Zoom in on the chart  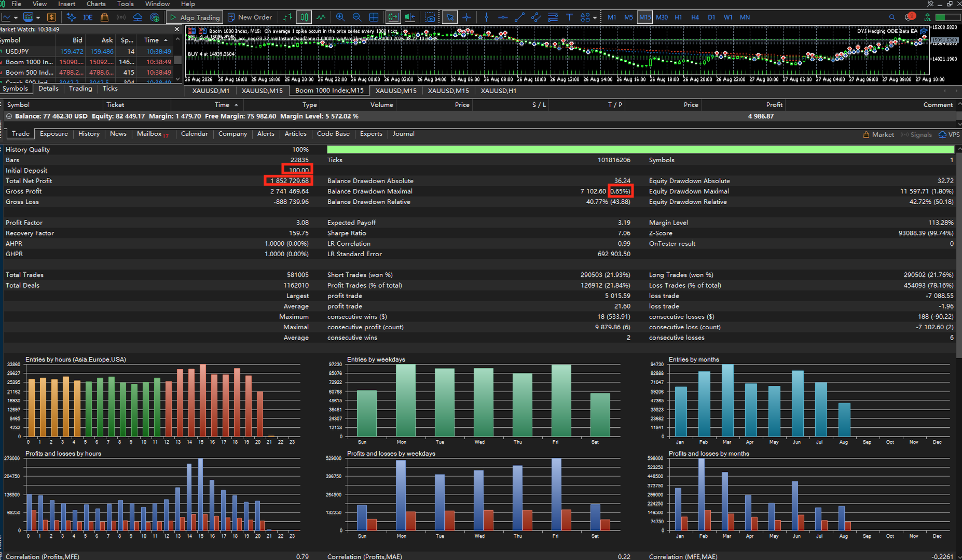[340, 17]
